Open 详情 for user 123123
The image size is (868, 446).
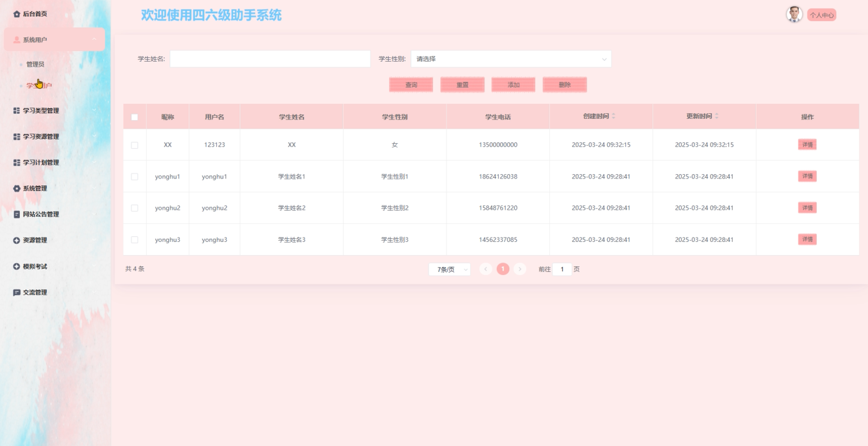point(808,144)
